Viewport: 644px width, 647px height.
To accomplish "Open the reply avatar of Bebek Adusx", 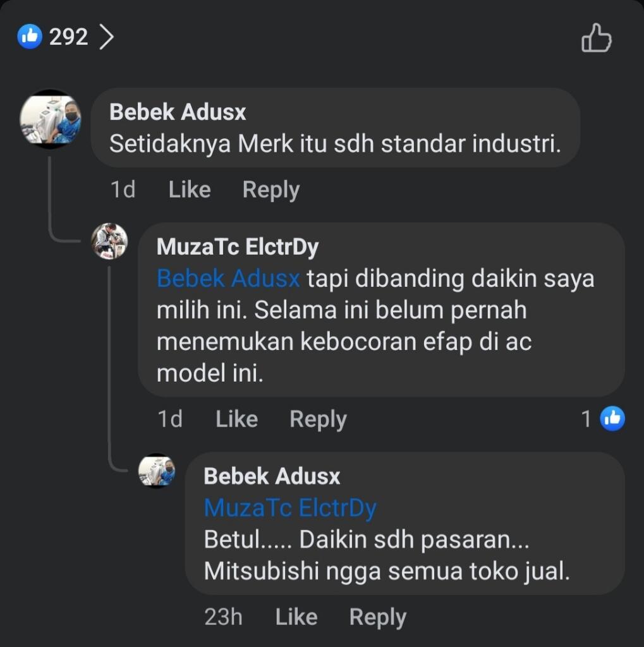I will tap(157, 472).
